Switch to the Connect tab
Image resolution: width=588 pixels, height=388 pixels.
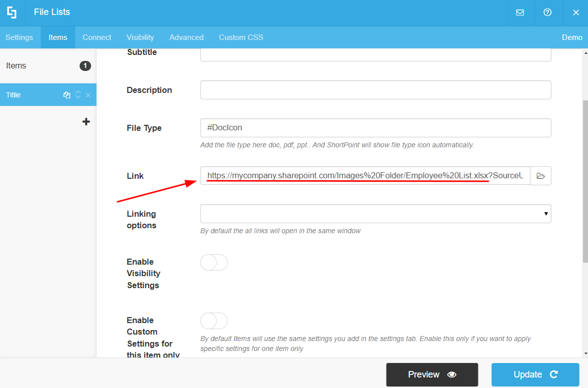[97, 37]
